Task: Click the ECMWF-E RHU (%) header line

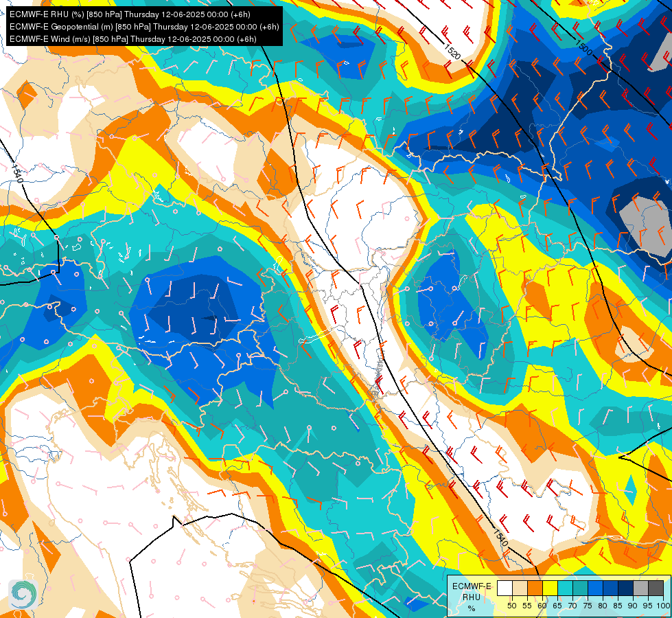Action: point(130,14)
